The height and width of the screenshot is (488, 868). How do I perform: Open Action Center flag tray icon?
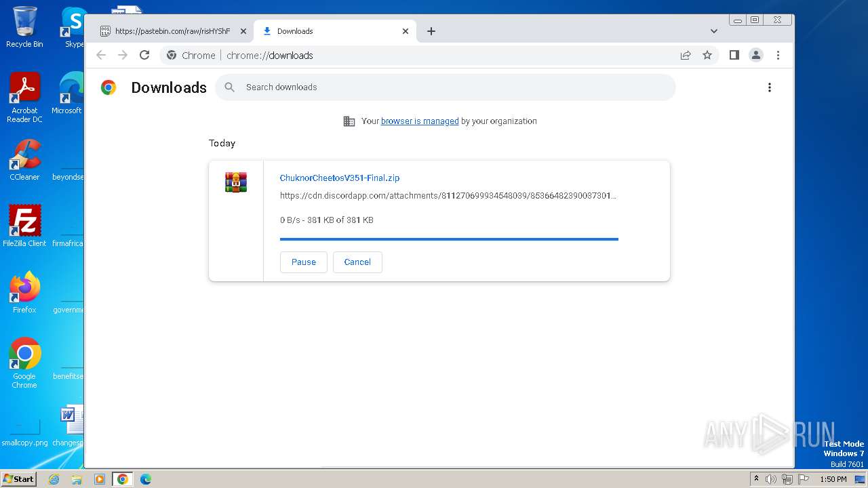coord(803,479)
